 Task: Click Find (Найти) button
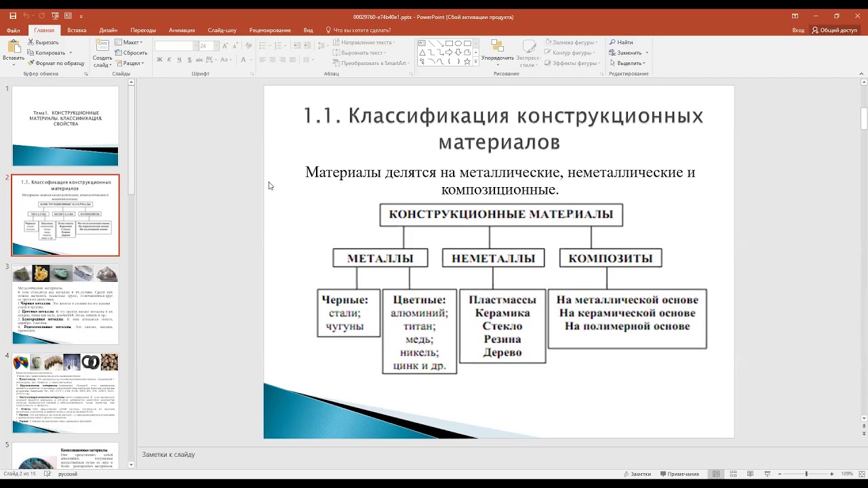coord(621,42)
